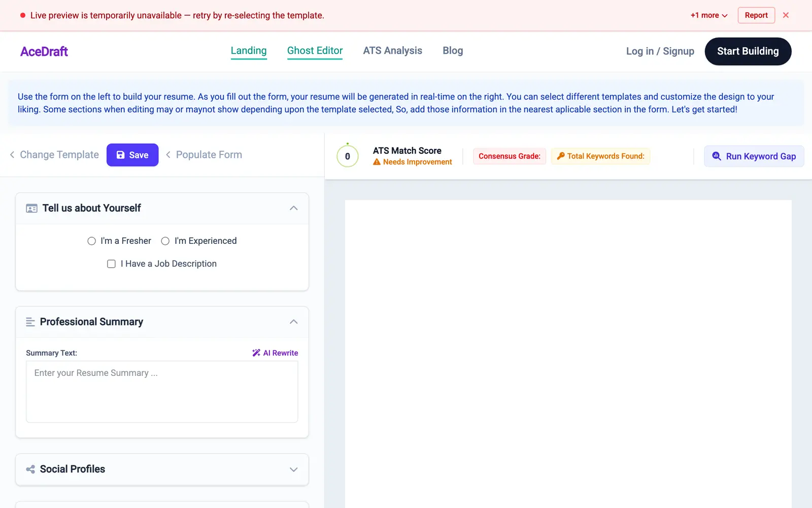This screenshot has height=508, width=812.
Task: Click the Save button
Action: pyautogui.click(x=132, y=155)
